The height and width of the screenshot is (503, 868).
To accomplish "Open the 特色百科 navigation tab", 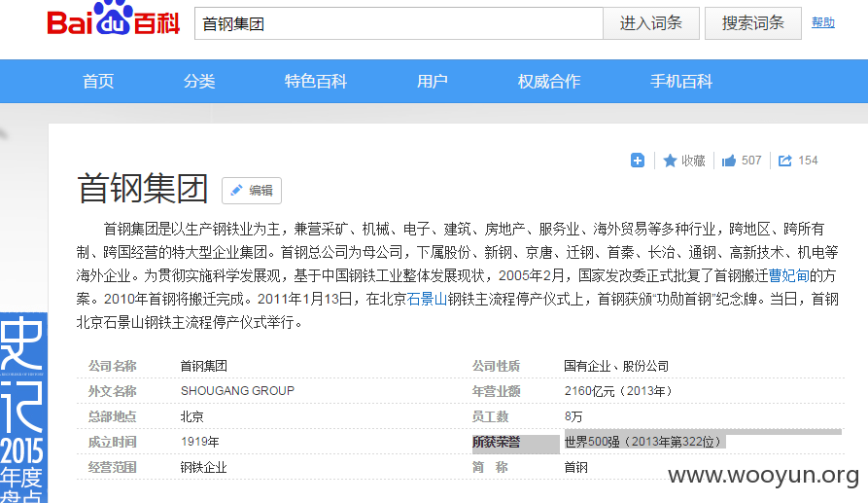I will 316,82.
